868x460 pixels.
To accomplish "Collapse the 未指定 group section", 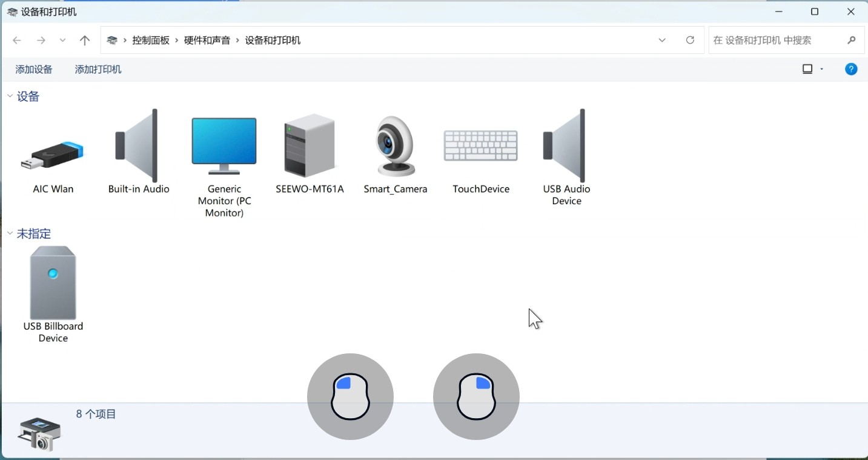I will point(10,233).
